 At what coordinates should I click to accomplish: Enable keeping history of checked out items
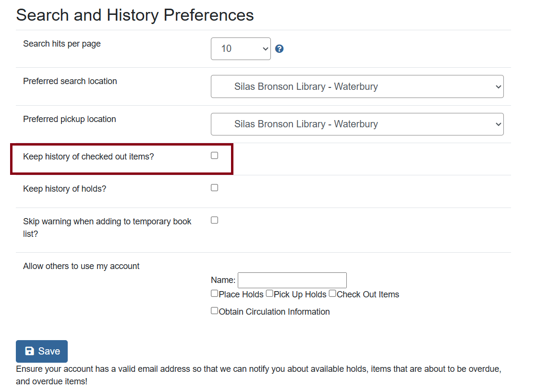[x=214, y=155]
